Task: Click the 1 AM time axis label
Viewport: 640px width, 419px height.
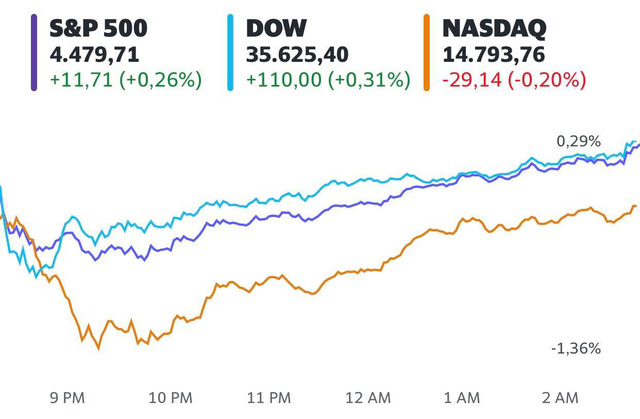Action: tap(463, 397)
